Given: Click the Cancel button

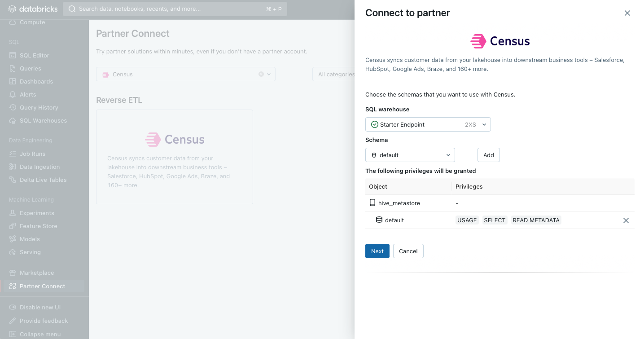Looking at the screenshot, I should click(x=408, y=251).
